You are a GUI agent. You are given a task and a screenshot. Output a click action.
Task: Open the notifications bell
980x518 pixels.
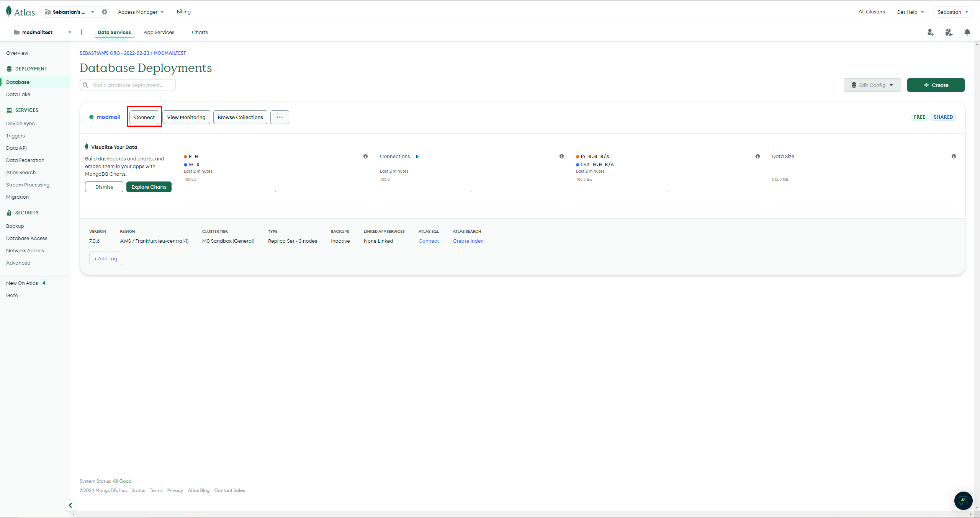tap(967, 32)
